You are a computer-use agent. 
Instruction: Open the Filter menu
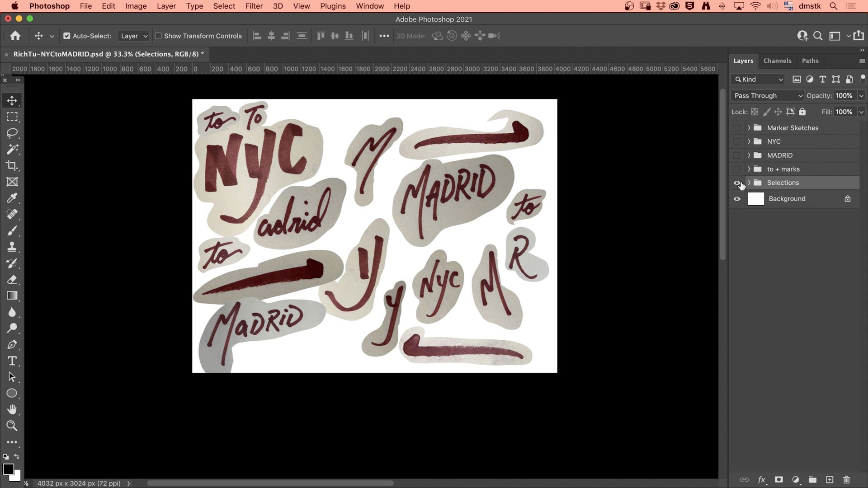click(x=254, y=6)
